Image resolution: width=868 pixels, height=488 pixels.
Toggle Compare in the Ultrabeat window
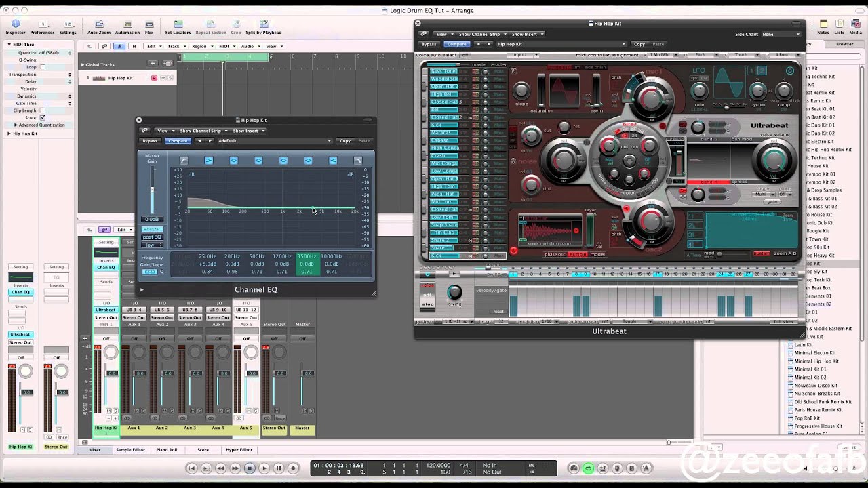tap(456, 44)
